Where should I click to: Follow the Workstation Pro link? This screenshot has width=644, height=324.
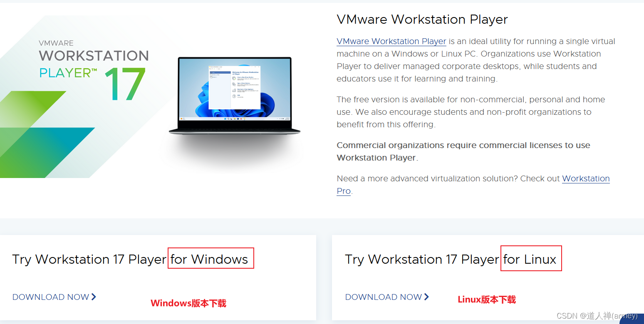point(586,178)
